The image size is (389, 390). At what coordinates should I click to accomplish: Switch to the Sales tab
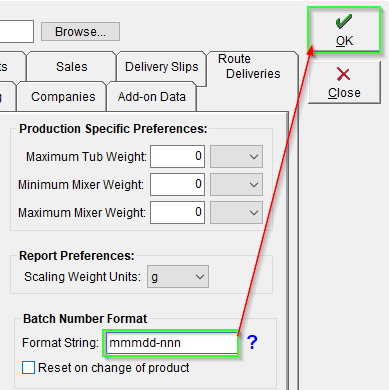(x=72, y=67)
